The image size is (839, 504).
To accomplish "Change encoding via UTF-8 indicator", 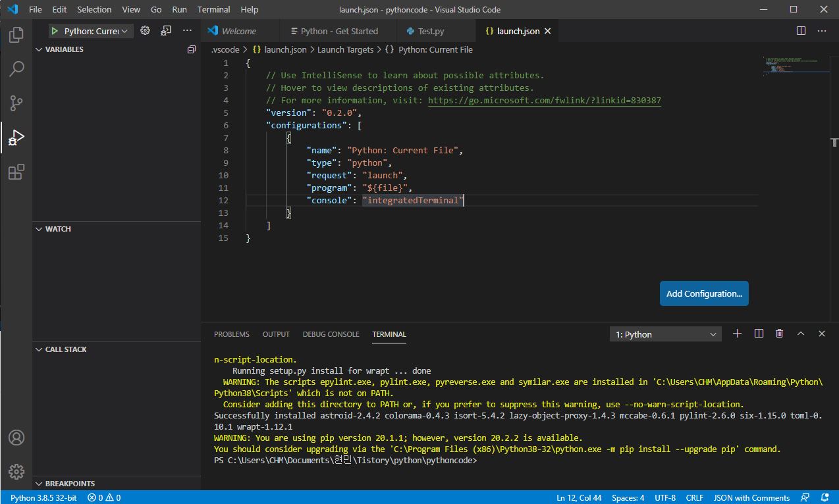I will (665, 497).
